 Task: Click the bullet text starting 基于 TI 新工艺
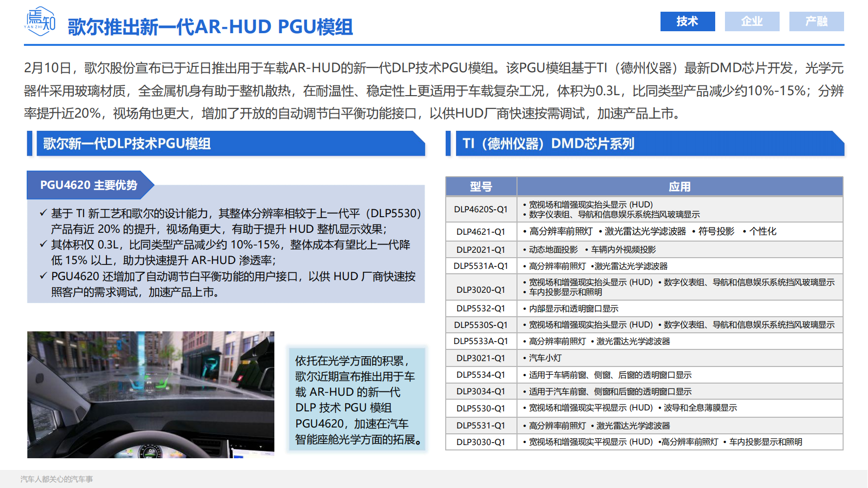coord(236,221)
